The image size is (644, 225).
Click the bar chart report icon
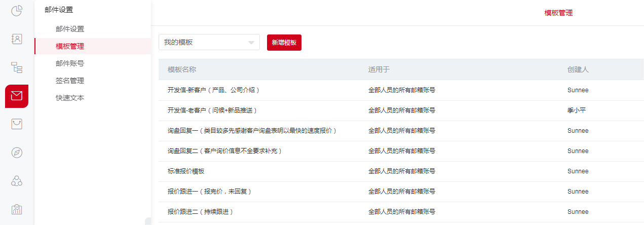coord(17,209)
